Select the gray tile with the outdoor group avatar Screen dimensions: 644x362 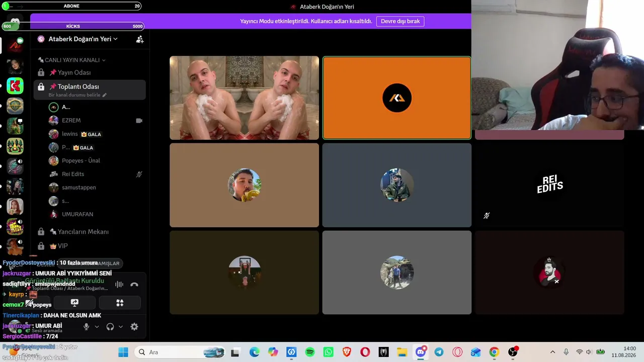397,273
